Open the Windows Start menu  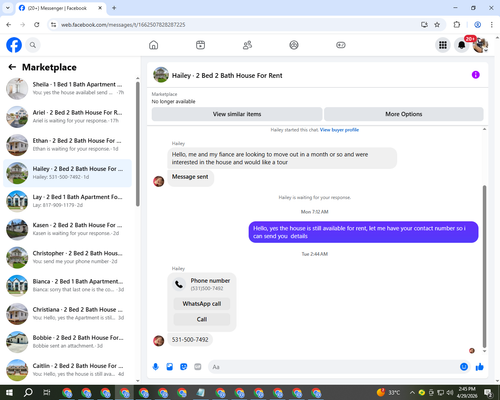pos(9,393)
